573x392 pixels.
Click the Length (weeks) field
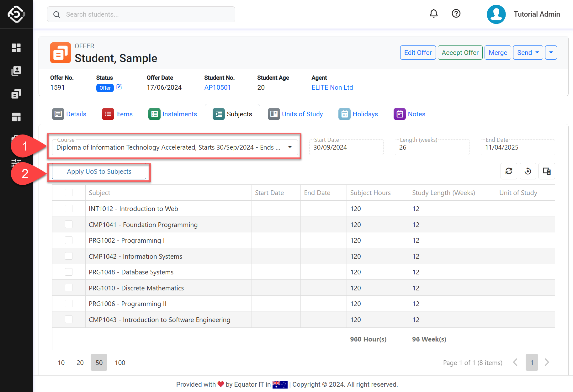click(432, 147)
